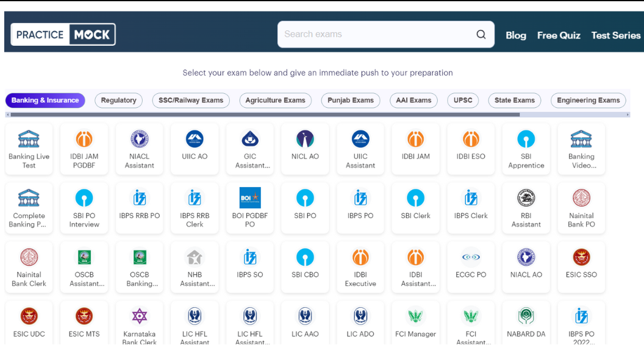Open the ESIC SSO exam icon
This screenshot has height=362, width=644.
pyautogui.click(x=581, y=257)
